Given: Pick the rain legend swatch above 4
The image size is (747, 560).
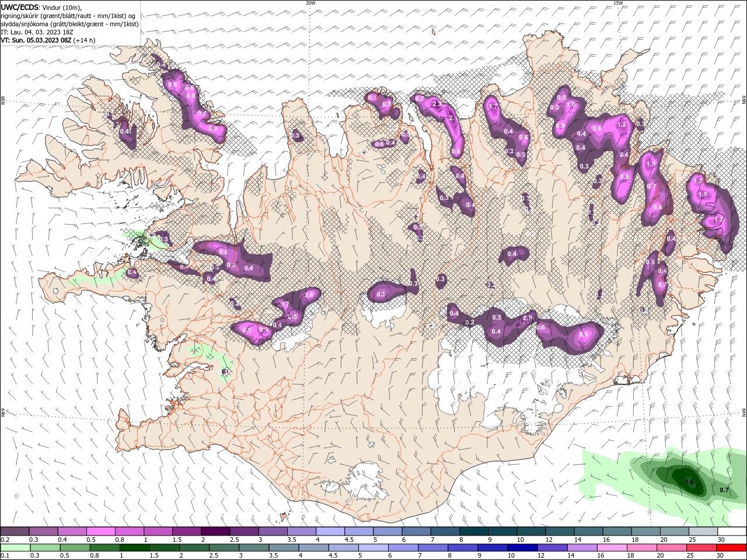Looking at the screenshot, I should [313, 548].
